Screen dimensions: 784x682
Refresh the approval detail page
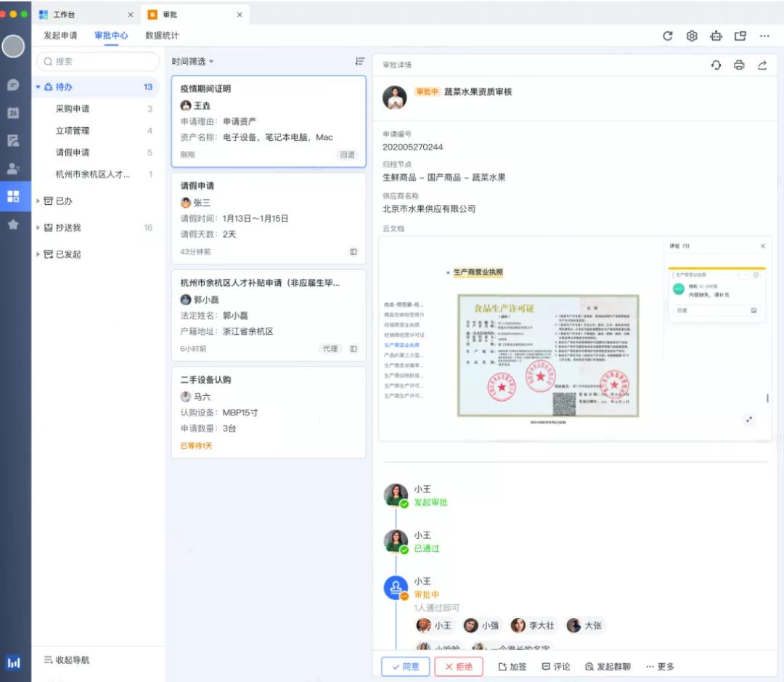715,65
